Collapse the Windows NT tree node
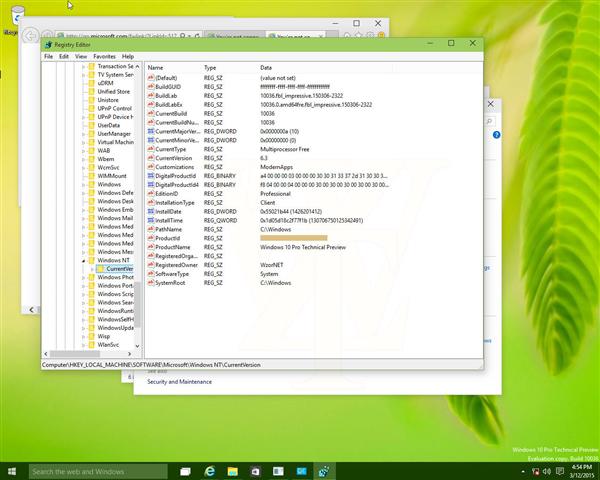This screenshot has width=600, height=480. 83,260
